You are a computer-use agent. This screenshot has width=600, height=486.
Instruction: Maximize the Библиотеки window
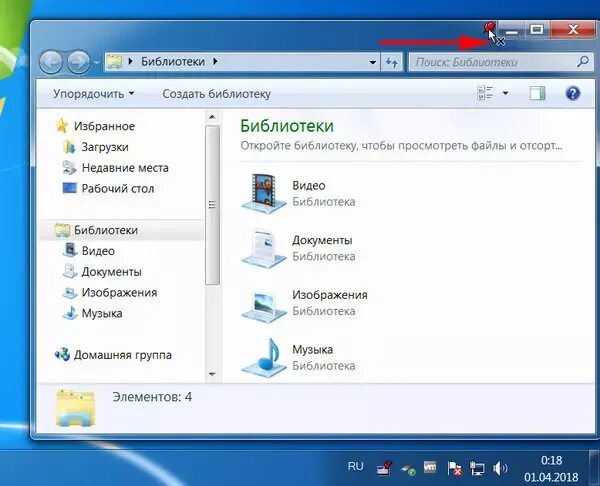click(x=536, y=29)
